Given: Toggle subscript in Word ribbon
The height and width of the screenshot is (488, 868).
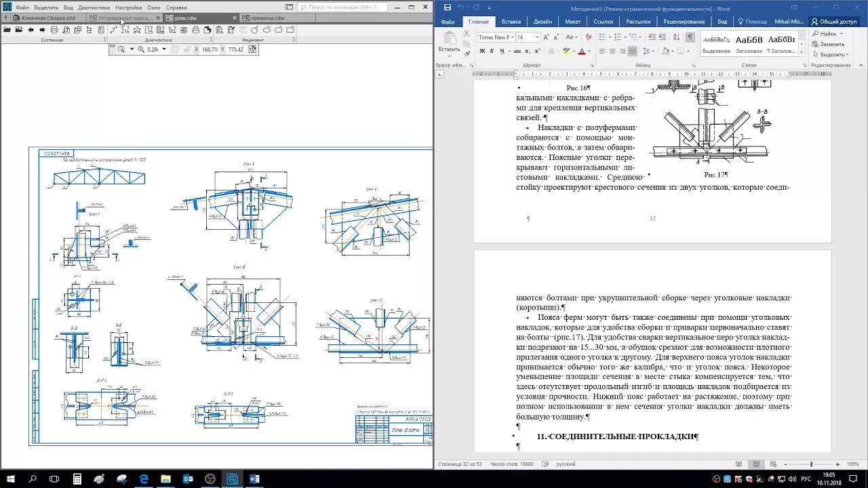Looking at the screenshot, I should coord(527,51).
